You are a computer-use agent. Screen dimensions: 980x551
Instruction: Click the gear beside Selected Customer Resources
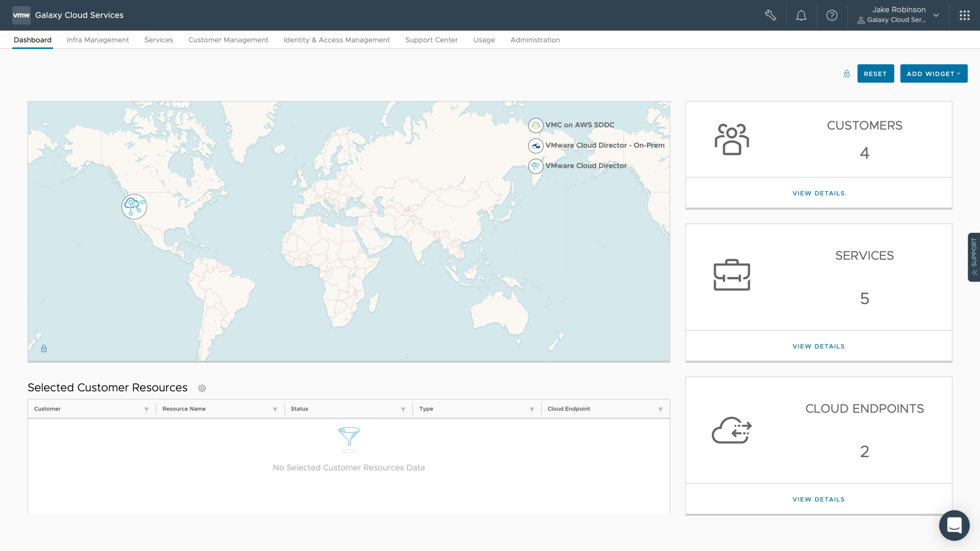(x=202, y=388)
